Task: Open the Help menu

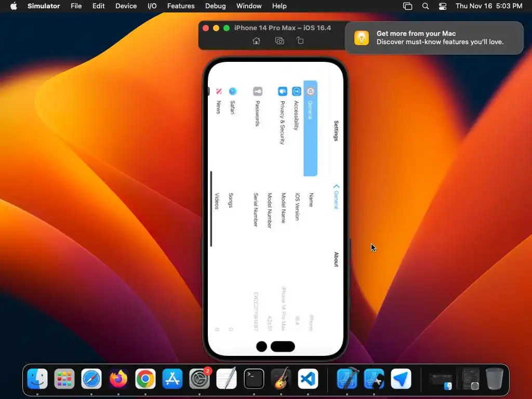Action: [x=279, y=6]
